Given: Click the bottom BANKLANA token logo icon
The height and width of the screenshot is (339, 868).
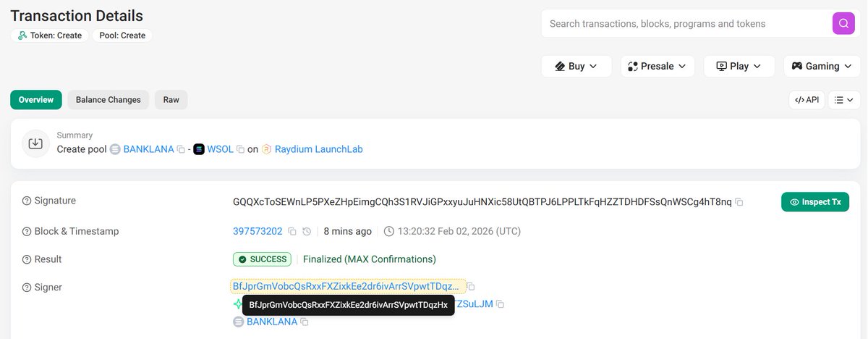Looking at the screenshot, I should [238, 322].
